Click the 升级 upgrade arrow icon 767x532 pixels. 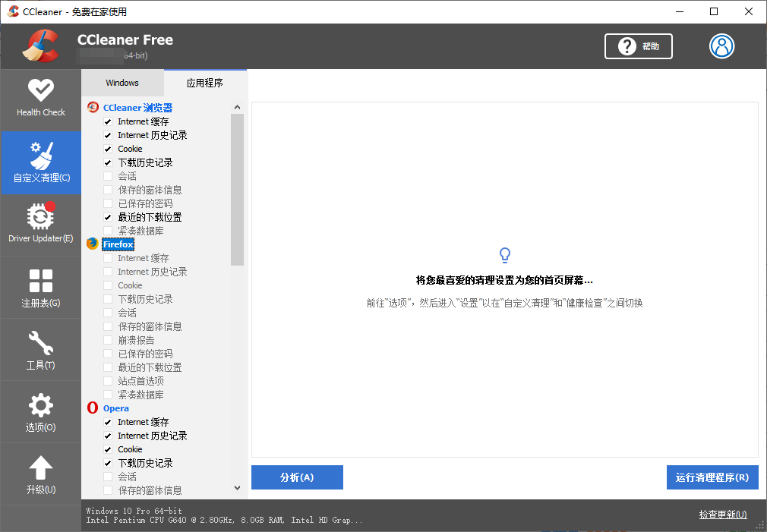[x=41, y=474]
